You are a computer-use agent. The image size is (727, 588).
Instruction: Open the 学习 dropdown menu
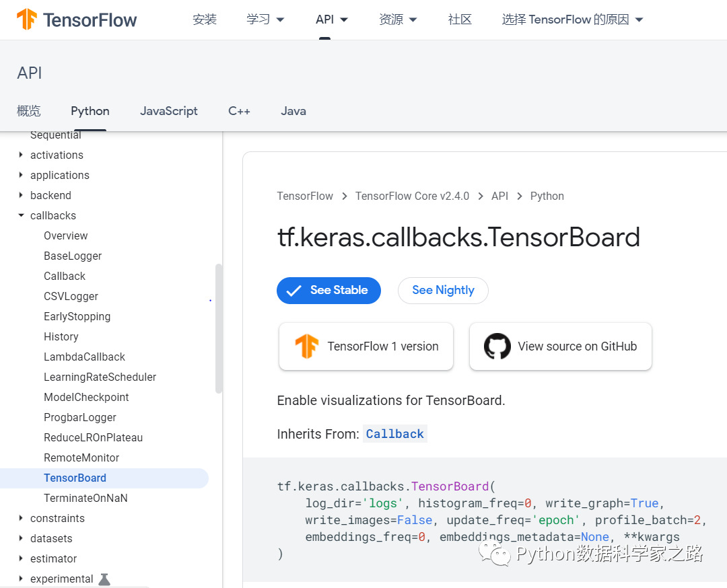pyautogui.click(x=265, y=20)
